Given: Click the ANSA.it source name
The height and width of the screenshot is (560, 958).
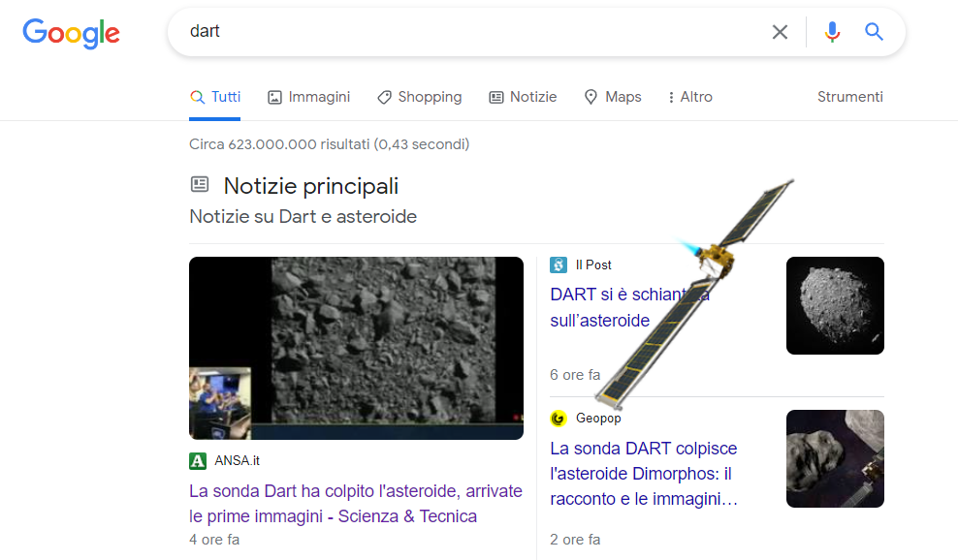Looking at the screenshot, I should tap(237, 461).
